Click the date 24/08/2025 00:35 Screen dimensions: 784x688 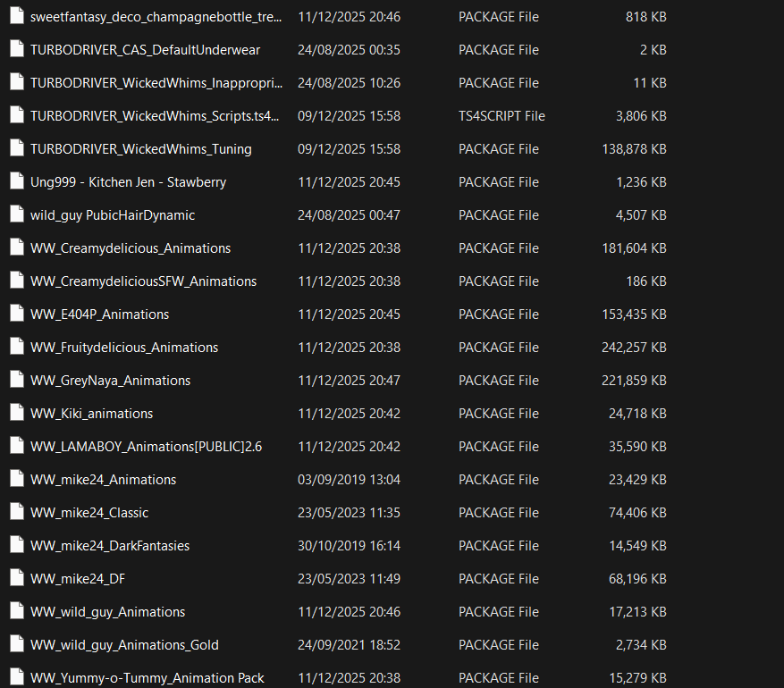click(349, 50)
